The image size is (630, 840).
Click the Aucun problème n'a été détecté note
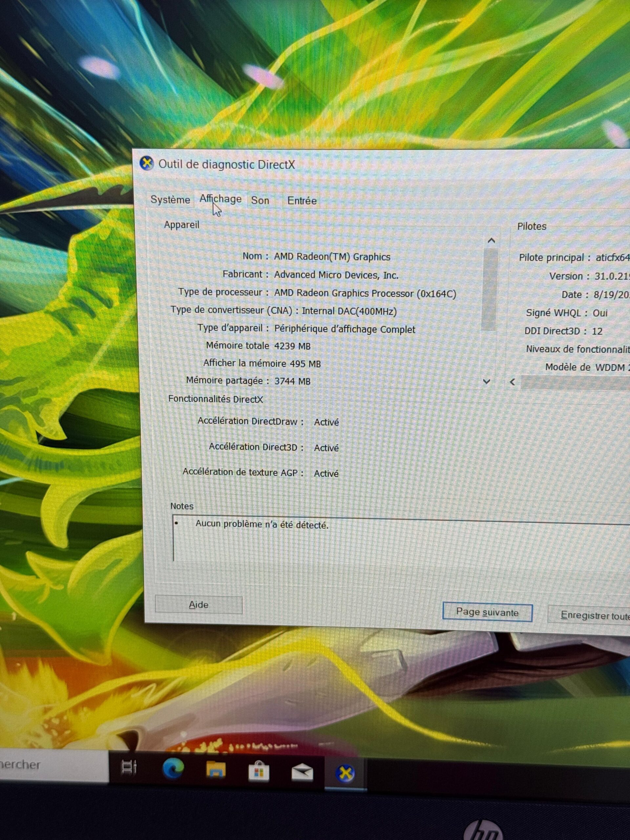262,524
